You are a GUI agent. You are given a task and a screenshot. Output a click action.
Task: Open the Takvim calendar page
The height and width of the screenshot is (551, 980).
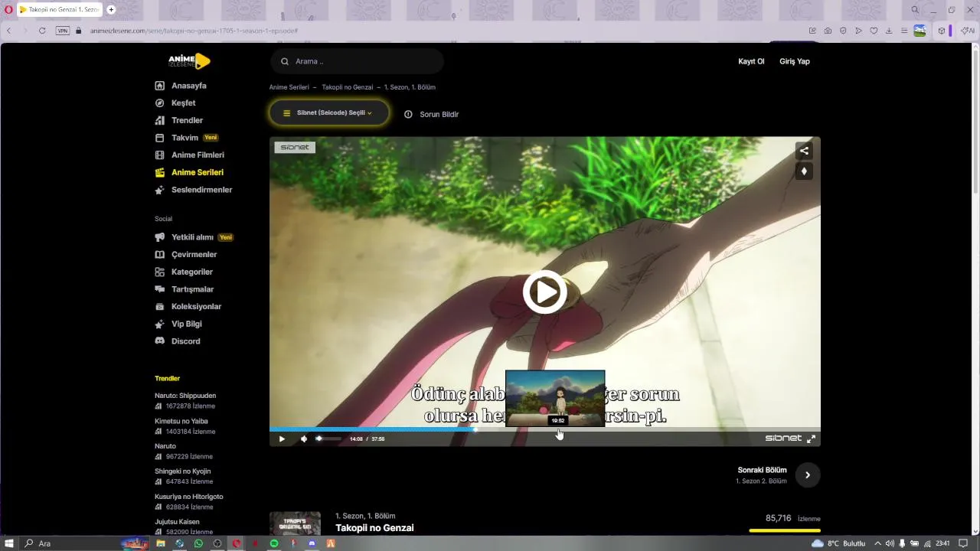pyautogui.click(x=187, y=138)
